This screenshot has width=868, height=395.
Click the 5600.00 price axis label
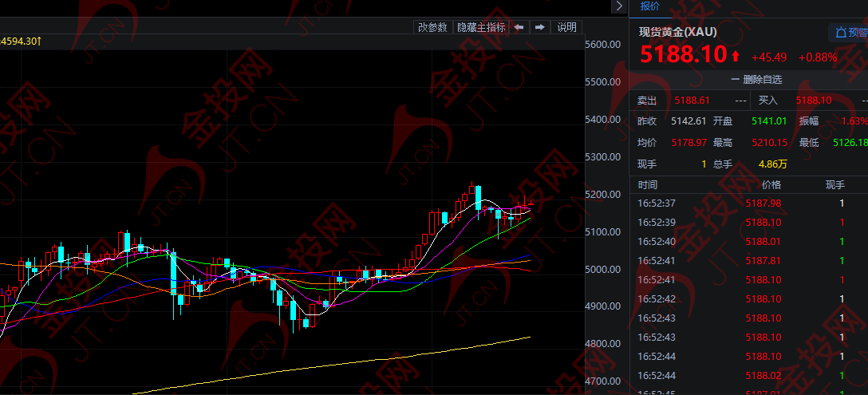[603, 45]
